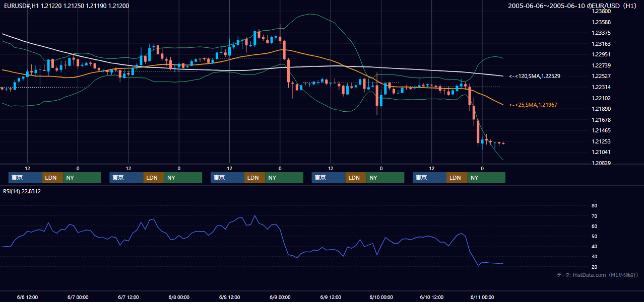Click price axis label 1.20829

coord(601,163)
